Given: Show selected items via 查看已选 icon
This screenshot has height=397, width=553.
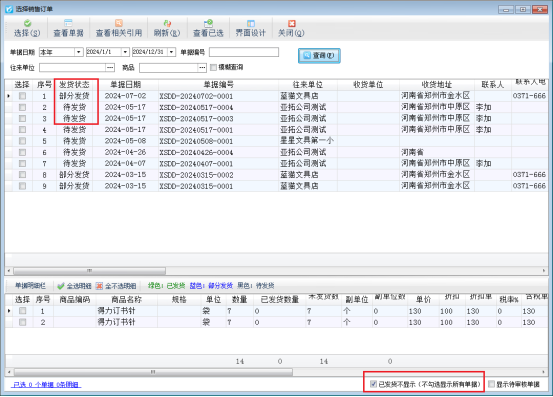Looking at the screenshot, I should tap(208, 23).
